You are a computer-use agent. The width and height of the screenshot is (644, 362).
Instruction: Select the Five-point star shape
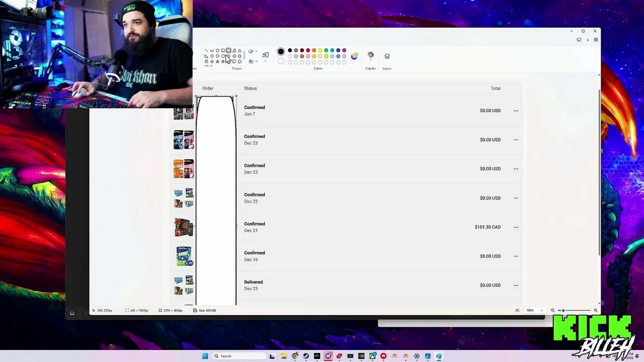[217, 61]
